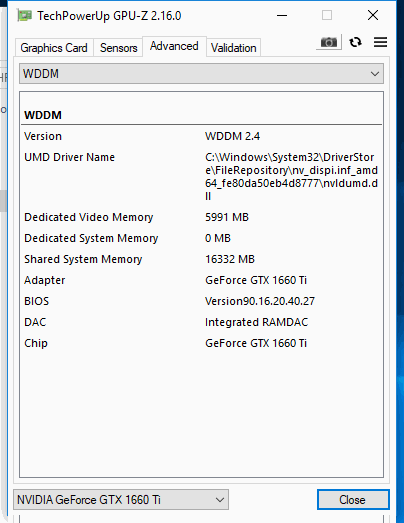
Task: Click the 'Adapter' row label
Action: point(45,280)
